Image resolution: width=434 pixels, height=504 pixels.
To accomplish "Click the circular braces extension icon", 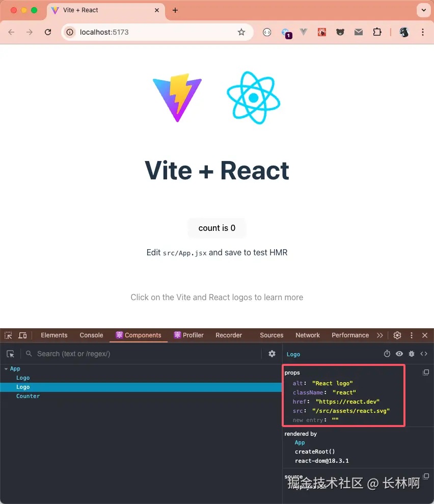I will (267, 32).
